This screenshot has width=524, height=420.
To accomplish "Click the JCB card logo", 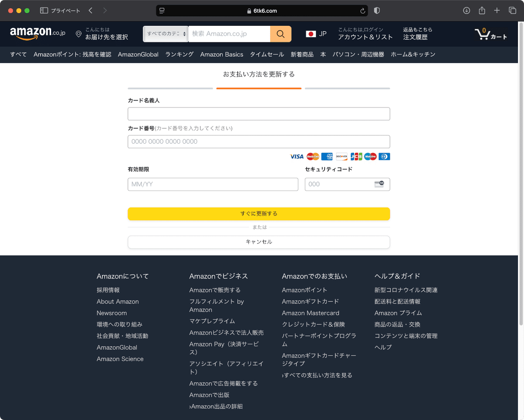I will point(356,156).
